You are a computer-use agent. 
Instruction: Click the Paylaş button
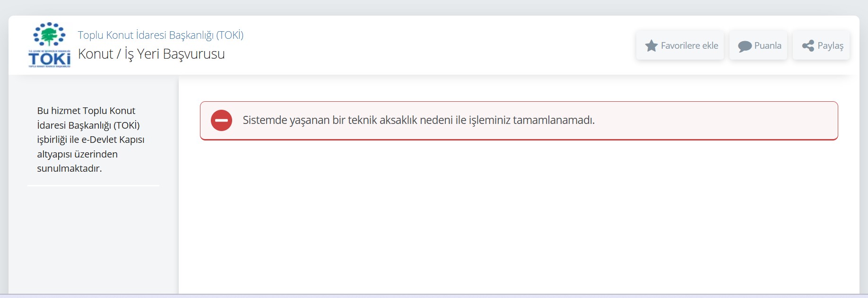(821, 45)
